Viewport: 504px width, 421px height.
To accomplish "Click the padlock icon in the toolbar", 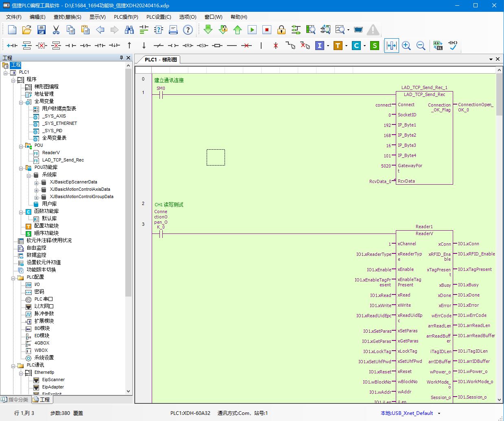I will coord(281,30).
